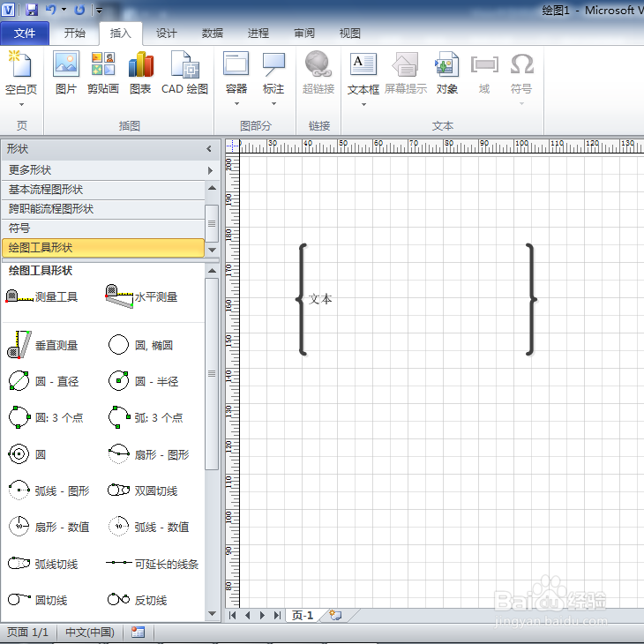
Task: Click the Redo icon in title bar
Action: coord(79,10)
